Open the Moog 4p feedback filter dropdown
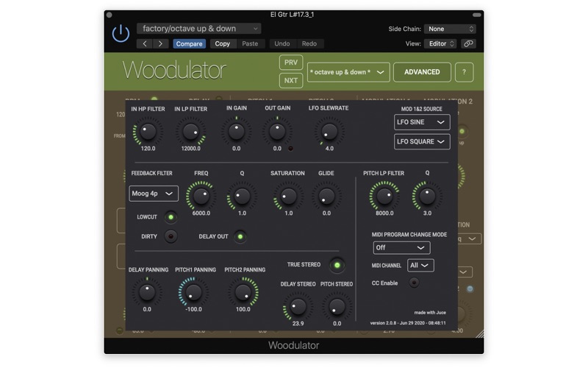The image size is (588, 368). (154, 194)
